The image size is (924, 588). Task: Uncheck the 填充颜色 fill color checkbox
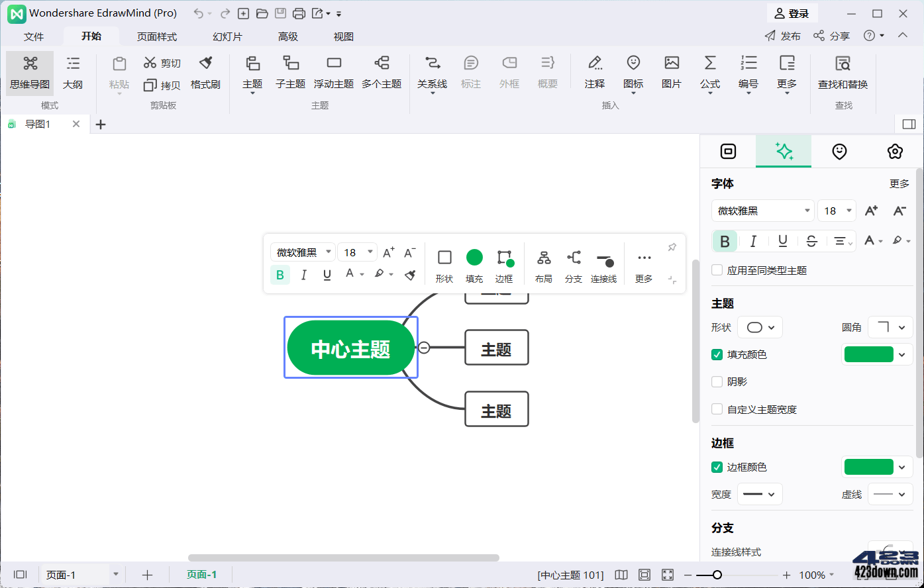coord(717,354)
